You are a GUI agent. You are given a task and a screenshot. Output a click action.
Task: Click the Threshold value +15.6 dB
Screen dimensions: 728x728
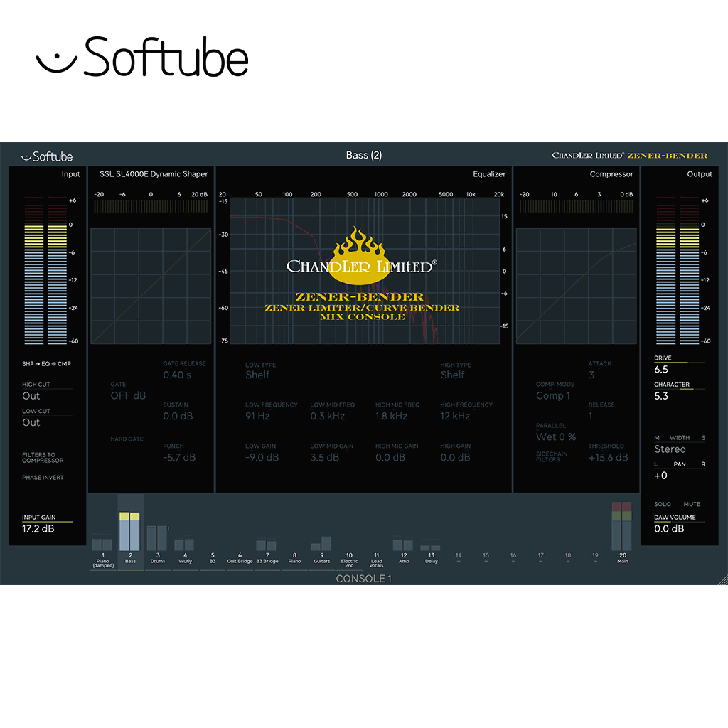(x=609, y=457)
